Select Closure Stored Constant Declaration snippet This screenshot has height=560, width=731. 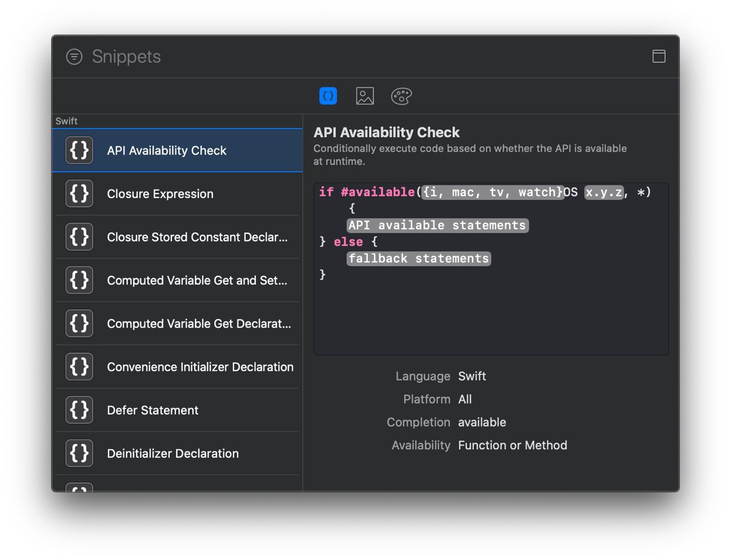click(177, 237)
